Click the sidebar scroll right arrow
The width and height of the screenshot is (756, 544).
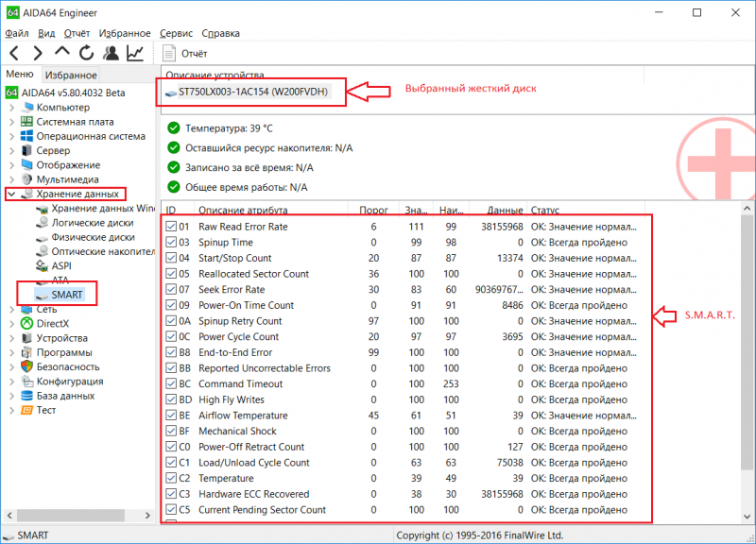[147, 515]
